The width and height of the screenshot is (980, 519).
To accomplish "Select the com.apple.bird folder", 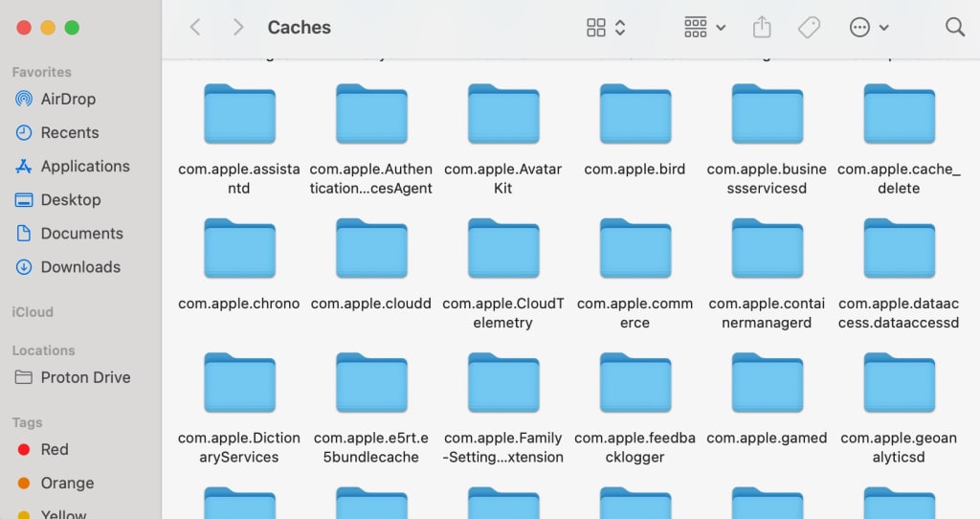I will pyautogui.click(x=635, y=114).
